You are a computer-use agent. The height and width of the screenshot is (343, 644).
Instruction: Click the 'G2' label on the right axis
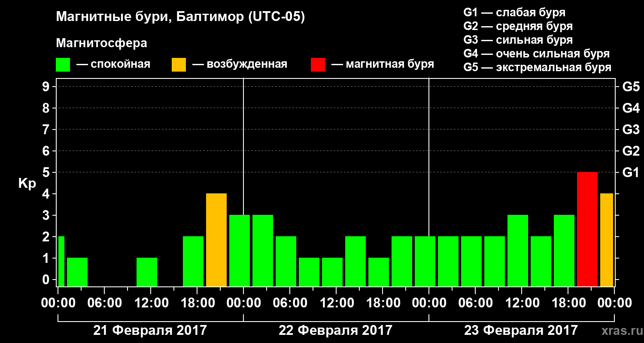point(631,151)
